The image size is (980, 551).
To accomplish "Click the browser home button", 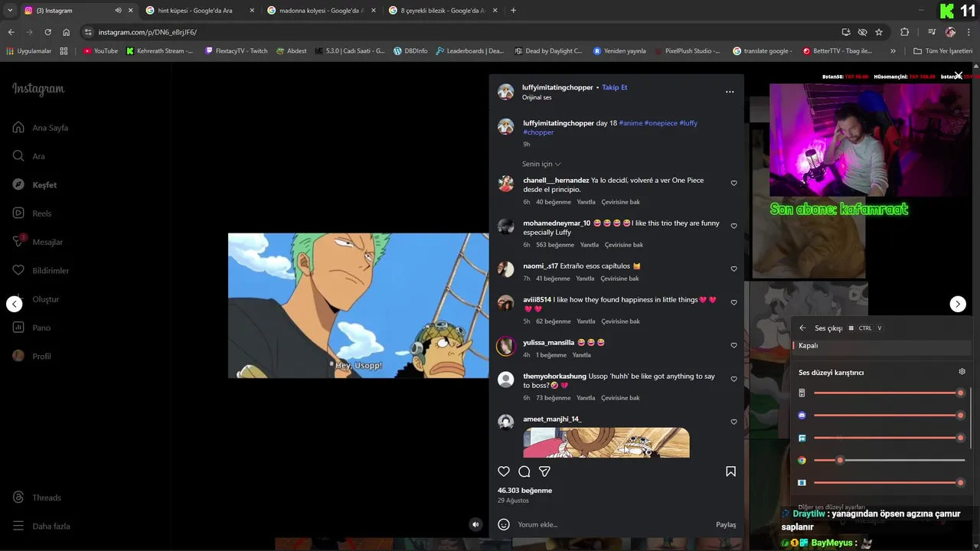I will pyautogui.click(x=67, y=32).
